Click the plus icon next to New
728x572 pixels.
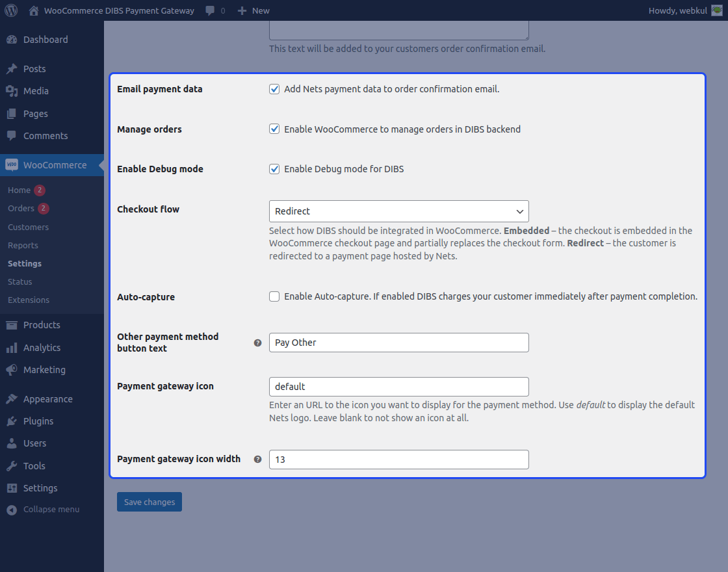[242, 10]
